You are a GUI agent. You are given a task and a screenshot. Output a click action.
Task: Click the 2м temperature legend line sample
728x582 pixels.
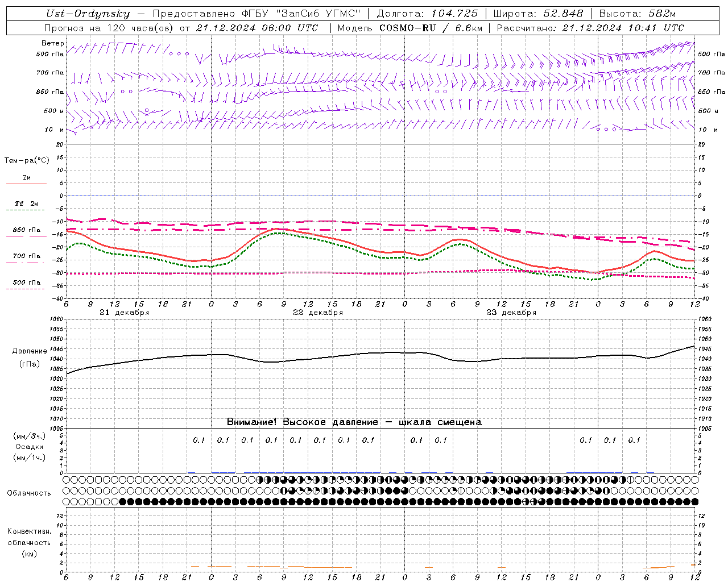point(26,184)
